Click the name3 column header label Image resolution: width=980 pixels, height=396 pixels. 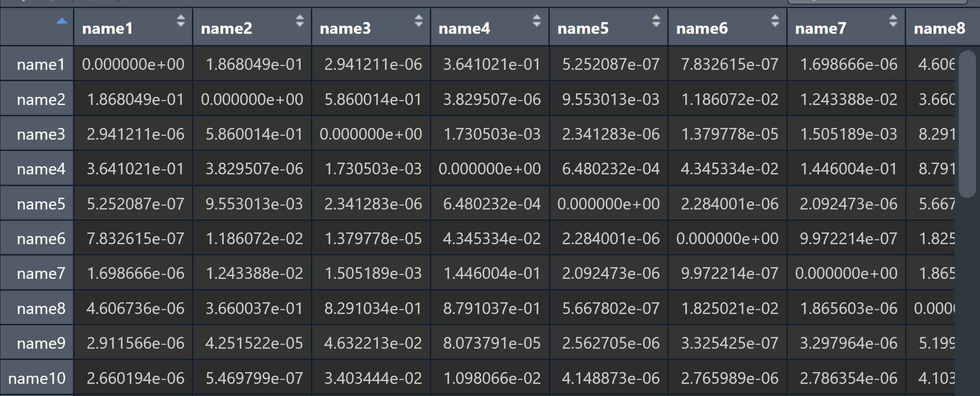pos(345,28)
